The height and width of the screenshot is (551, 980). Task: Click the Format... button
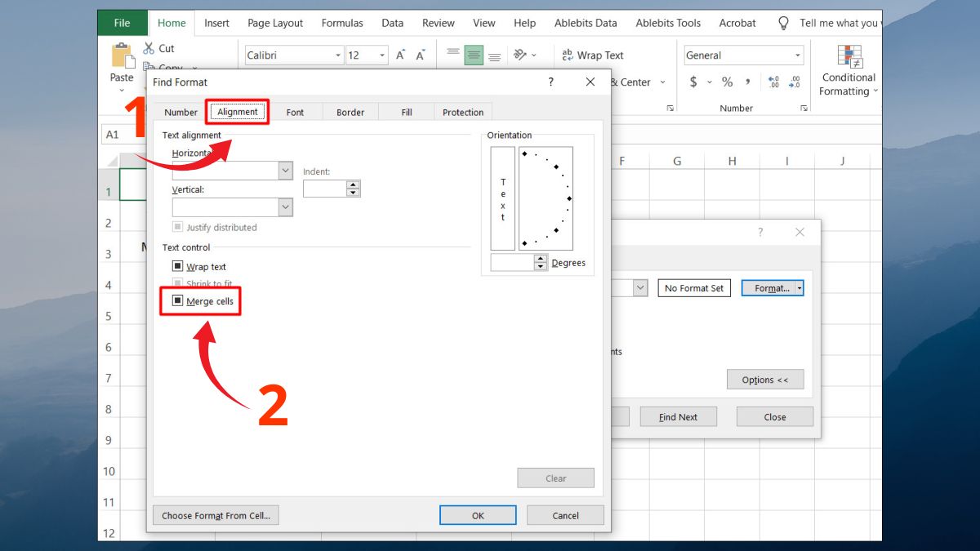[x=768, y=288]
